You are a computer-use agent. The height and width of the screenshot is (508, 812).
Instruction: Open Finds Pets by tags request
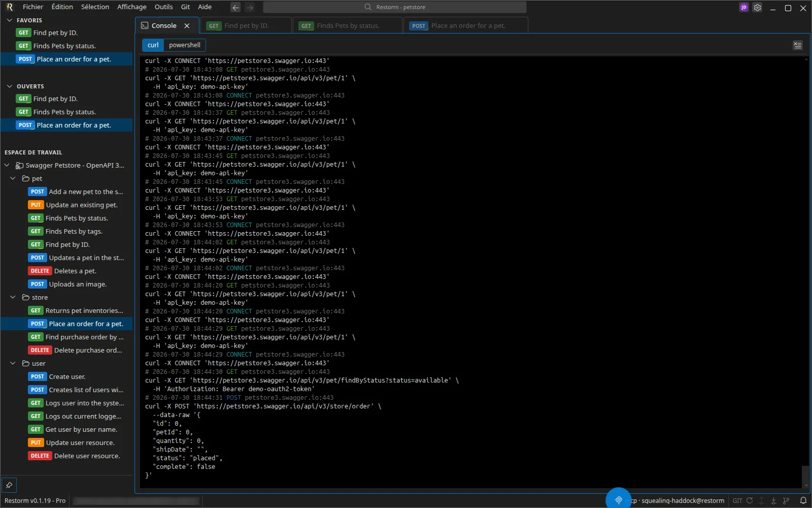tap(66, 231)
